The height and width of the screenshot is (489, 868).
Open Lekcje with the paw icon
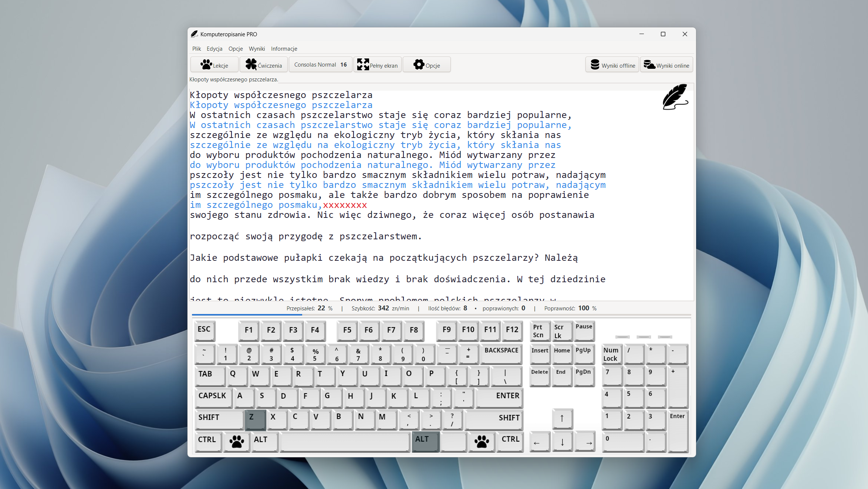point(214,65)
